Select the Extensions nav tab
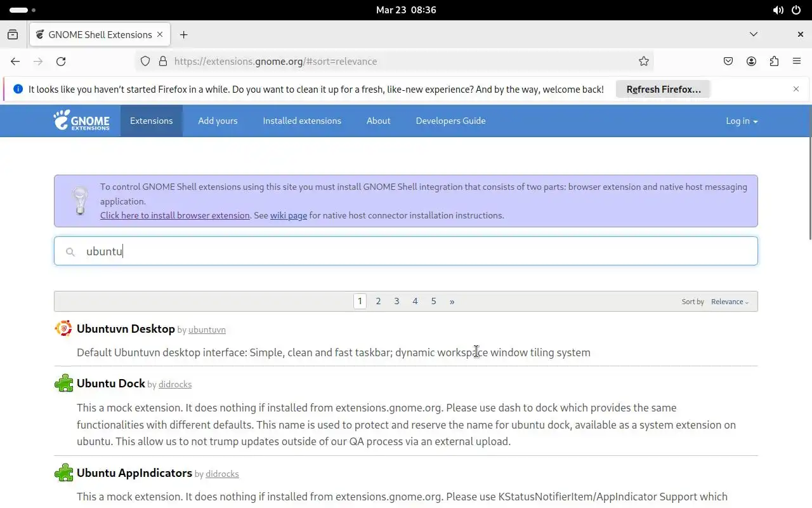The image size is (812, 508). point(151,121)
